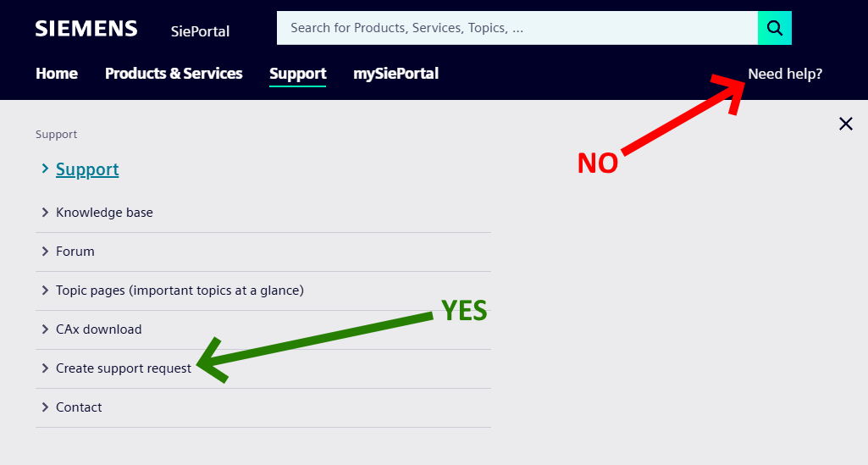
Task: Close the Support menu panel
Action: 845,124
